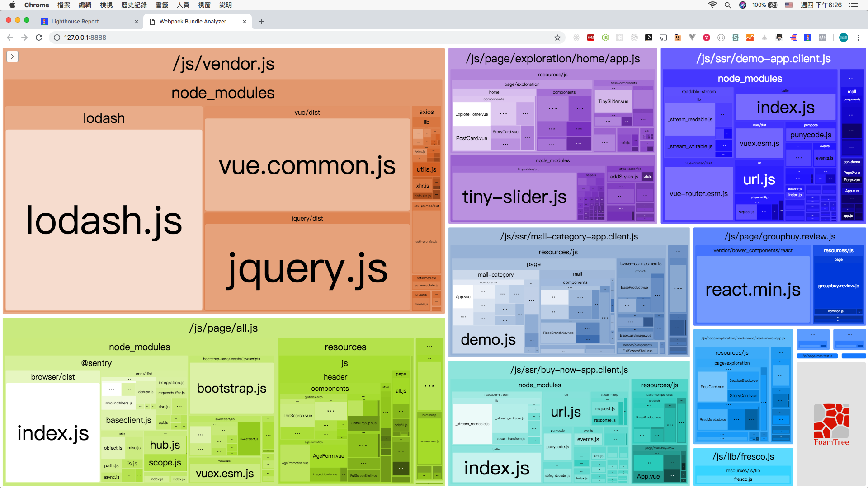The image size is (868, 488).
Task: Reload the page
Action: pyautogui.click(x=39, y=38)
